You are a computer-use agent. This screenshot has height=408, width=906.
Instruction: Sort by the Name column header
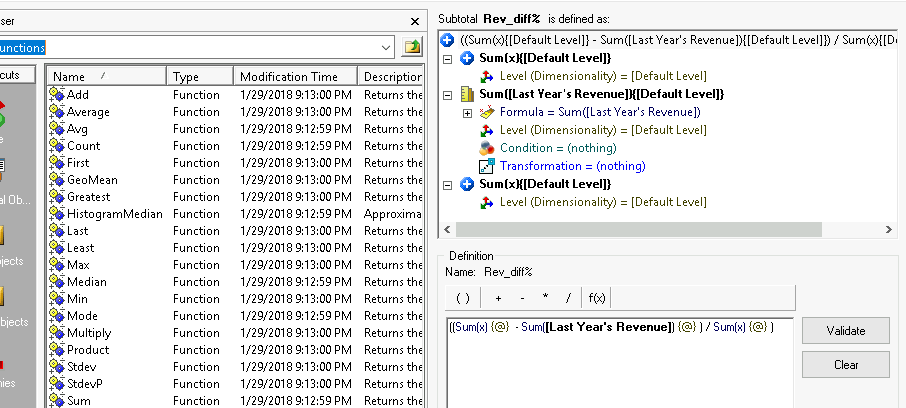pos(108,76)
